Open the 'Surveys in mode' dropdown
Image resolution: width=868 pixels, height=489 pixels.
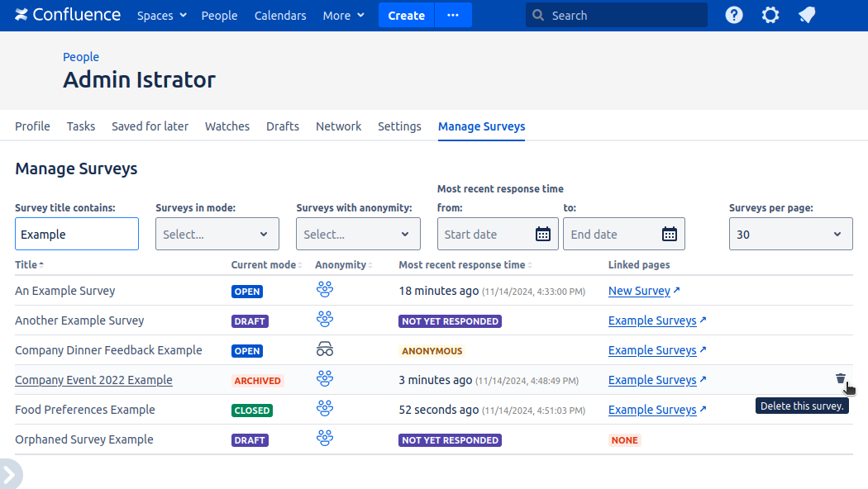pos(217,234)
